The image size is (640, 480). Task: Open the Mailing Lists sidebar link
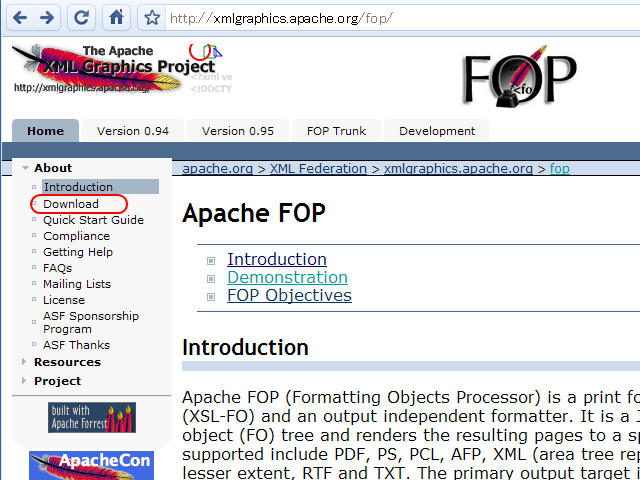(x=77, y=284)
